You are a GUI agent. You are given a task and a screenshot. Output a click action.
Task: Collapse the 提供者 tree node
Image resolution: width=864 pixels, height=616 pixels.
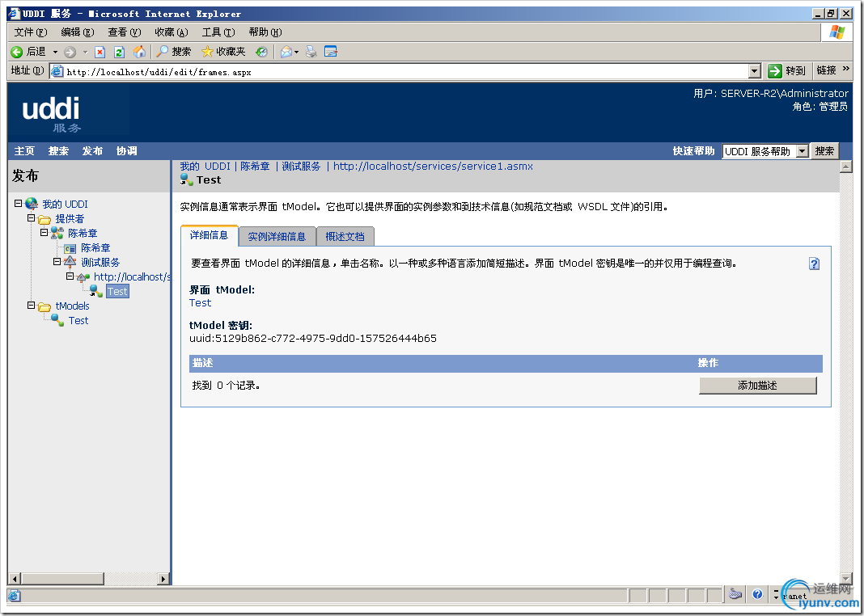pos(32,218)
